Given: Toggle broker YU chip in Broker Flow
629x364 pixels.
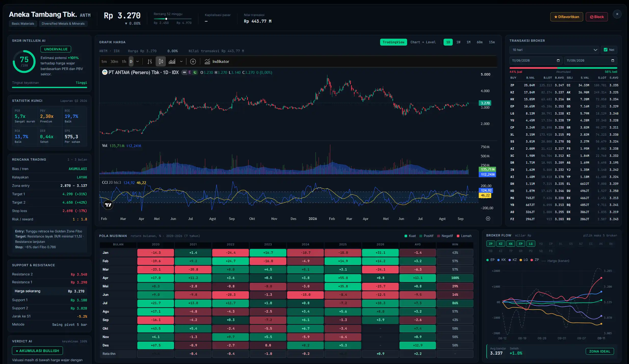Looking at the screenshot, I should pos(541,244).
